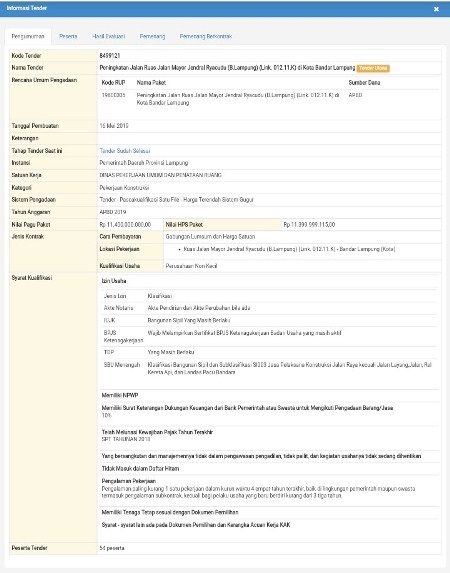
Task: Open the Pengumuman tab
Action: pyautogui.click(x=28, y=37)
